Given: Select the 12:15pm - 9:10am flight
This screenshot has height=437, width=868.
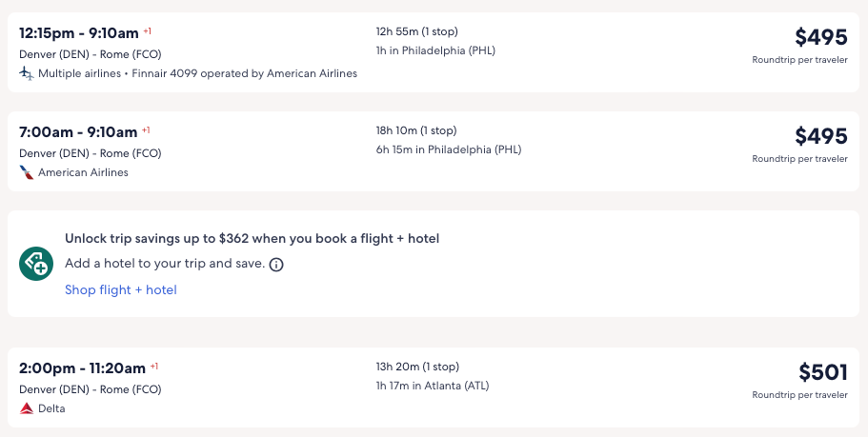Looking at the screenshot, I should pyautogui.click(x=79, y=33).
